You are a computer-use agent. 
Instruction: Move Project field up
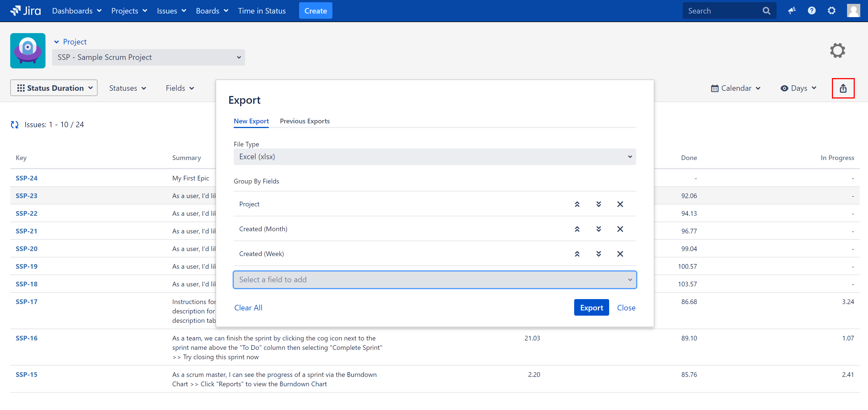[577, 204]
